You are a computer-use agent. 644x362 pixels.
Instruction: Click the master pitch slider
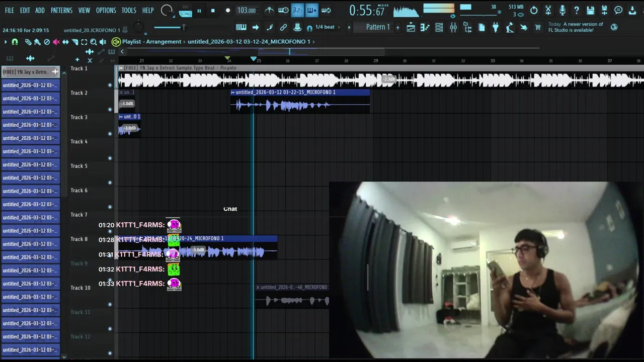point(170,27)
